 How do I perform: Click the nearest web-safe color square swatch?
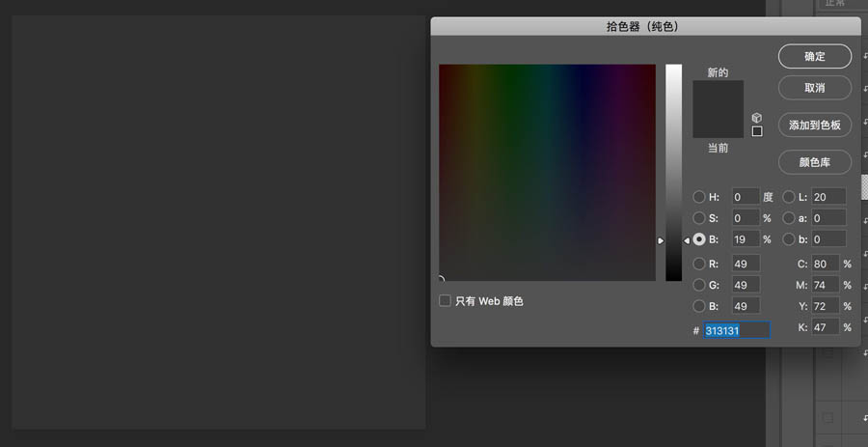pyautogui.click(x=757, y=131)
